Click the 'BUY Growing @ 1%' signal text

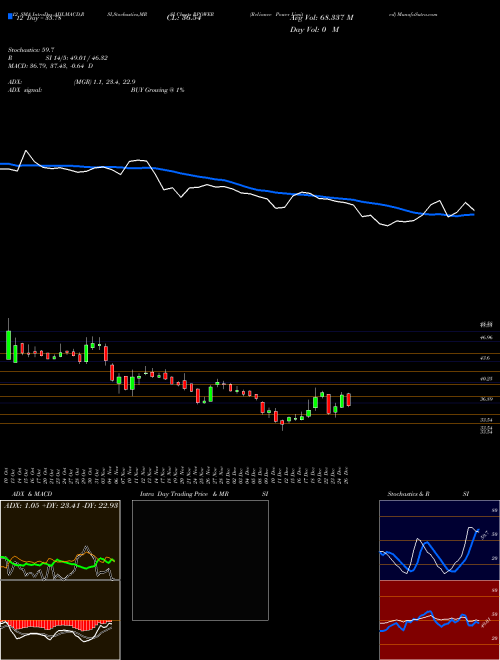(157, 90)
